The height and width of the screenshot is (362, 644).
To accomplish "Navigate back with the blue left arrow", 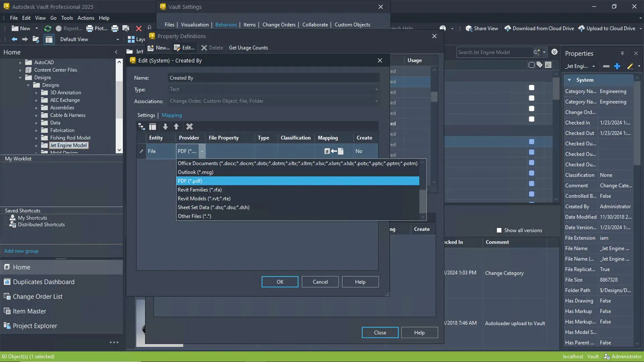I will click(14, 39).
